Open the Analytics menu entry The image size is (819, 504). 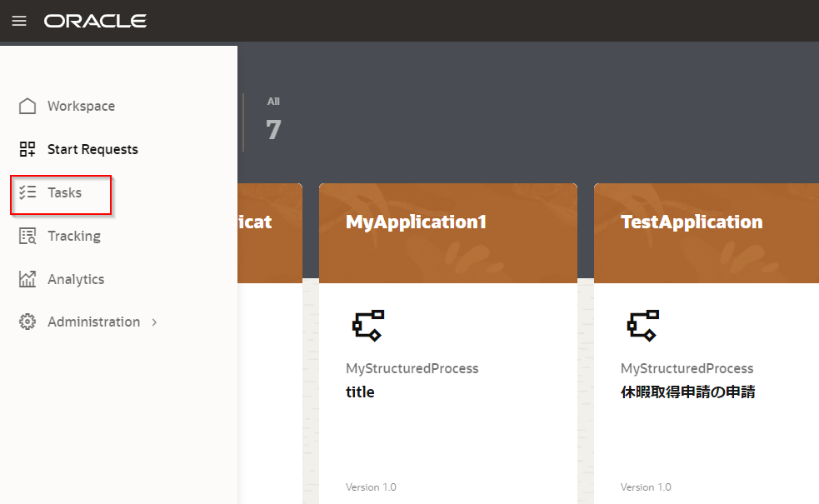tap(76, 279)
